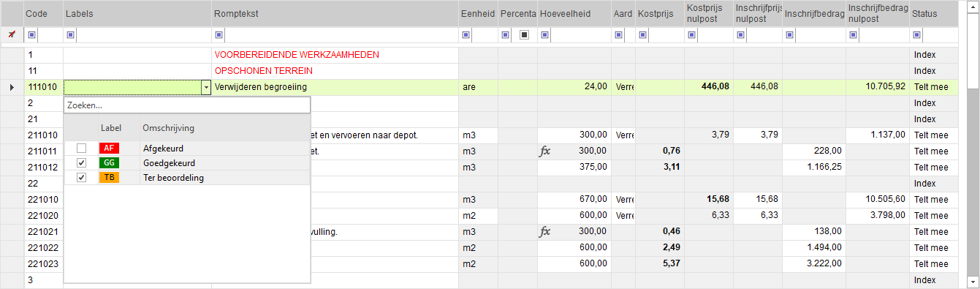Click the 'are' Eenheid cell in row 111010
The image size is (980, 289).
pyautogui.click(x=478, y=87)
